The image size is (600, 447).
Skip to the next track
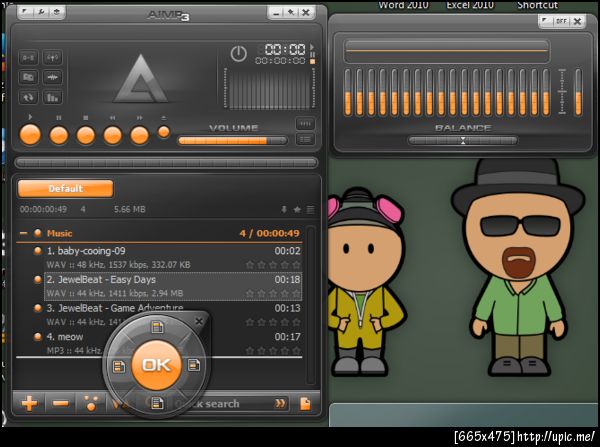140,135
